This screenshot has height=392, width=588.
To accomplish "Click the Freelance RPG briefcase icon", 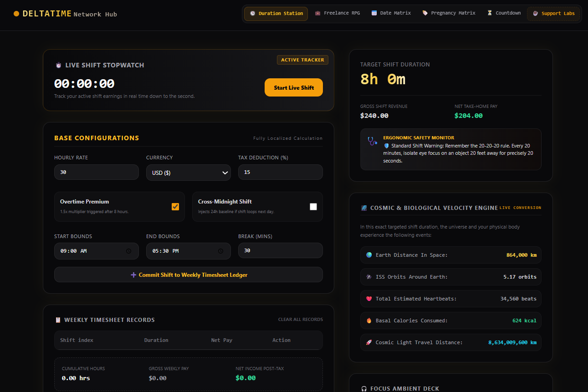I will [318, 13].
